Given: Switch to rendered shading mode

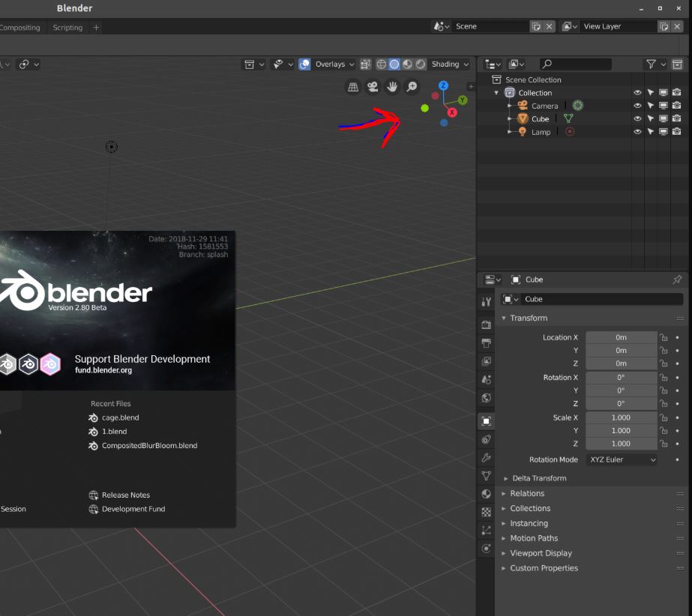Looking at the screenshot, I should tap(421, 64).
